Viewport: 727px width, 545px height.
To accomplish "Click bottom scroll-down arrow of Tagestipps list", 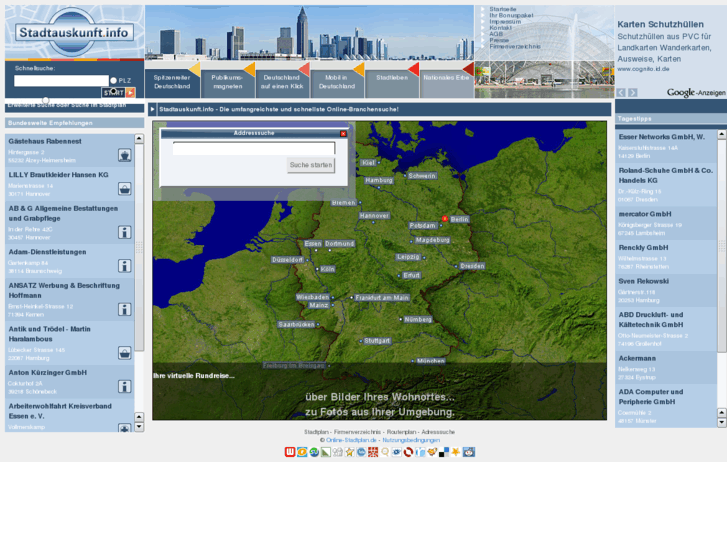I will (x=721, y=423).
